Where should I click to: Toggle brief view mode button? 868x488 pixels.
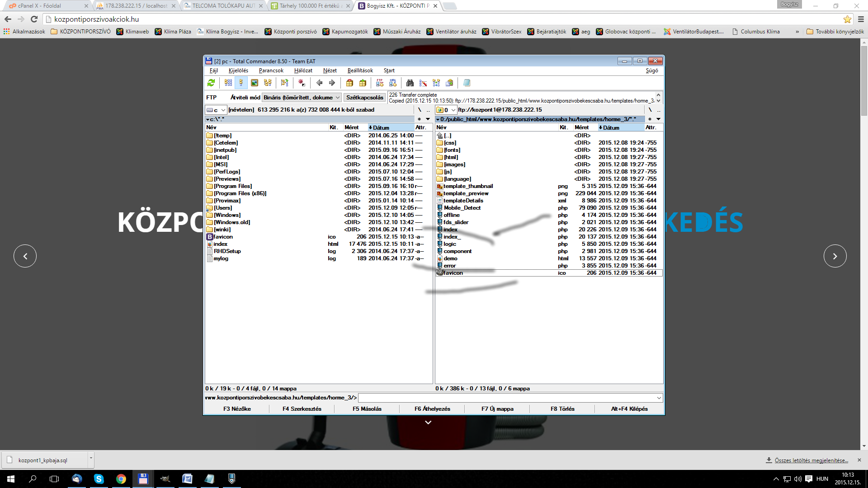tap(228, 83)
